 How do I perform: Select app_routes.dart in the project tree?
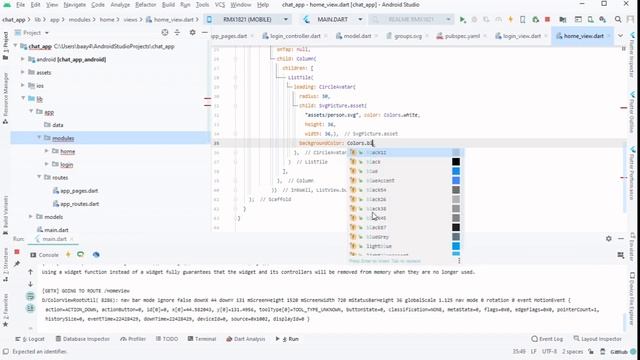[80, 204]
